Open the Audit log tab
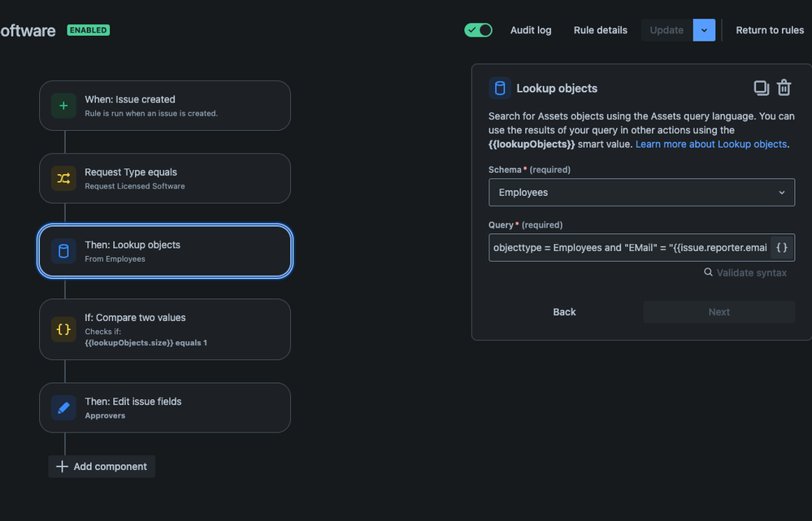The width and height of the screenshot is (812, 521). 531,30
